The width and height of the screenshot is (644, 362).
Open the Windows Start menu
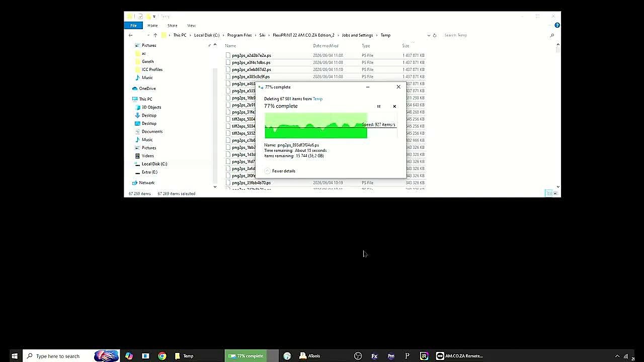[x=15, y=356]
